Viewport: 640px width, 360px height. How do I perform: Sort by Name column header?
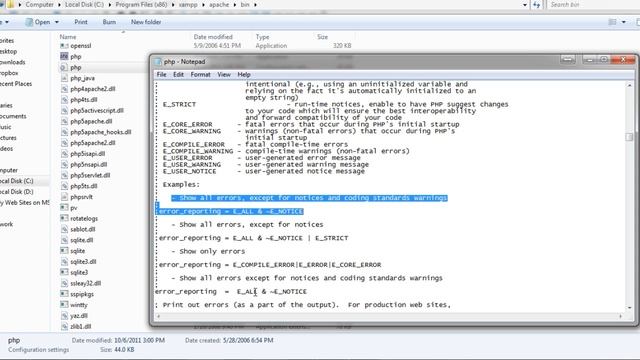(68, 37)
